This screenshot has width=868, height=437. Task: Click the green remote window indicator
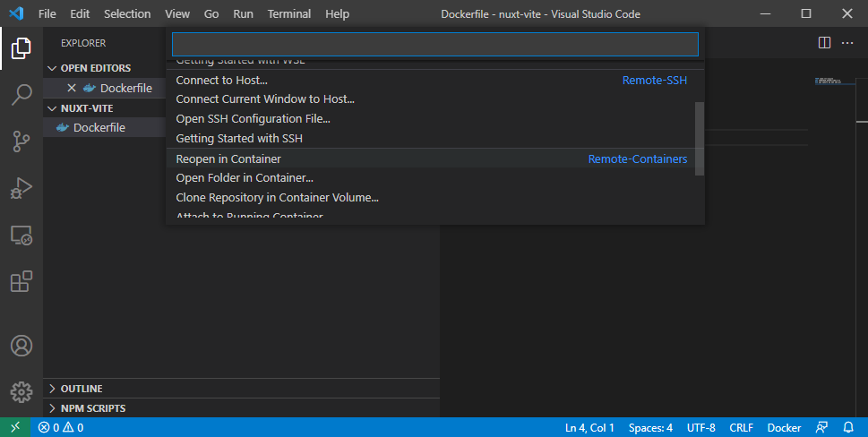pyautogui.click(x=15, y=427)
